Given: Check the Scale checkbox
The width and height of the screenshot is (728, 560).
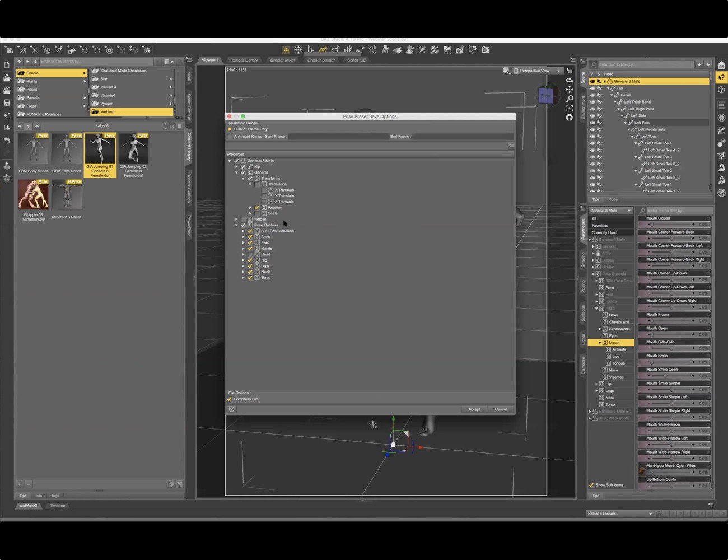Looking at the screenshot, I should [257, 213].
